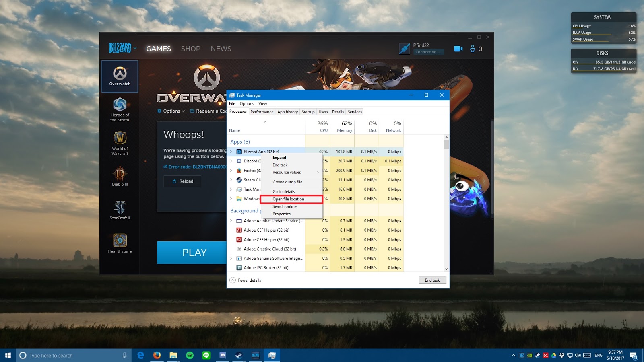Image resolution: width=644 pixels, height=362 pixels.
Task: Open Spotify from the taskbar
Action: 190,355
